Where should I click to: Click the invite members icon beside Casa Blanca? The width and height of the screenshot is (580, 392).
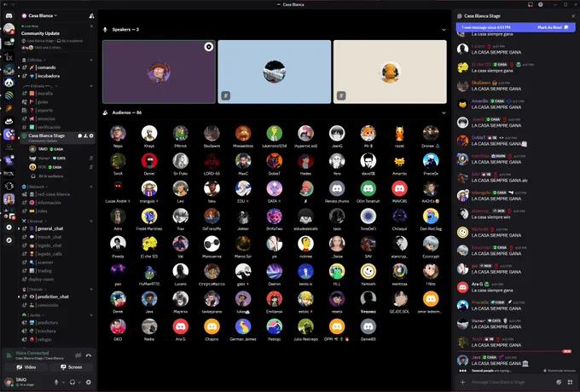coord(91,16)
